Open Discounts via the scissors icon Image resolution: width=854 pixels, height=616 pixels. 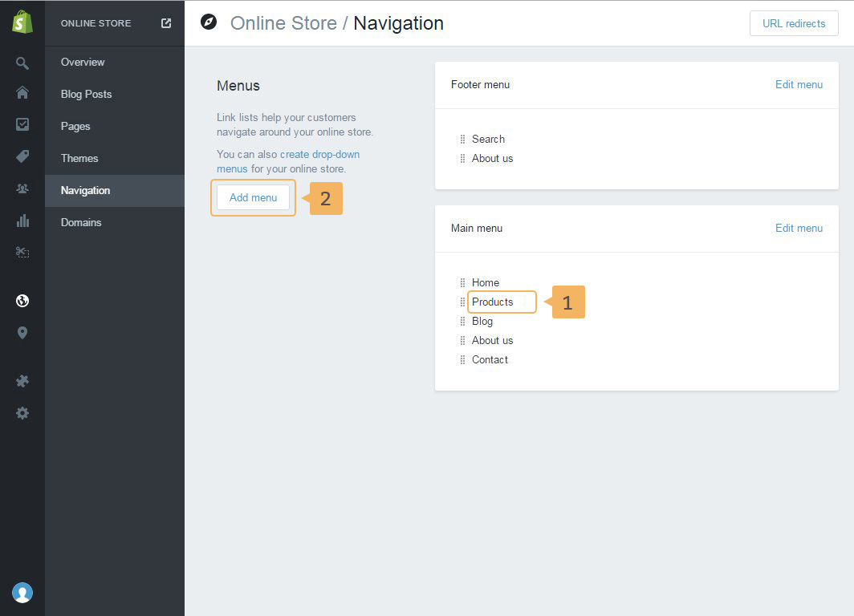pos(22,252)
